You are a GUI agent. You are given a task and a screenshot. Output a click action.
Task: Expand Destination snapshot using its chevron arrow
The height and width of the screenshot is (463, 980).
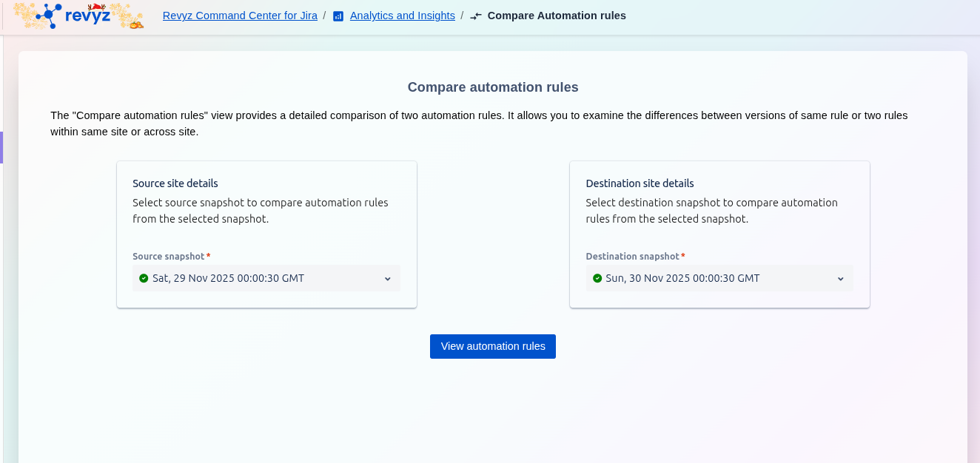coord(840,279)
